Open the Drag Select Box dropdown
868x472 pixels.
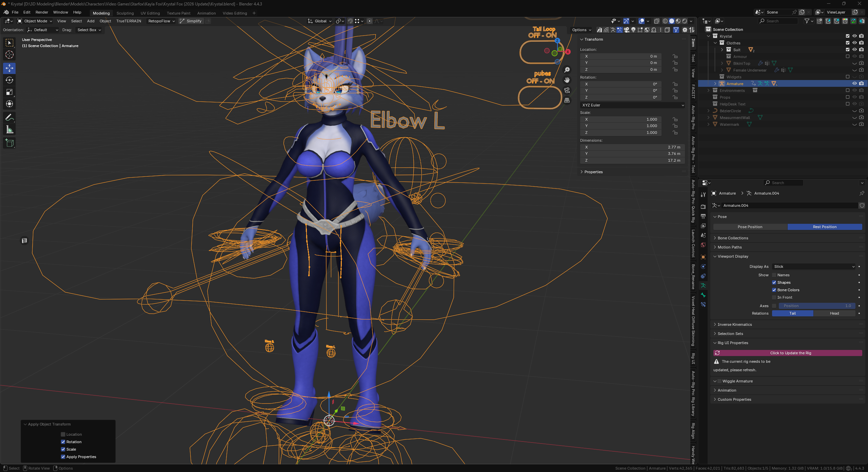pos(89,30)
